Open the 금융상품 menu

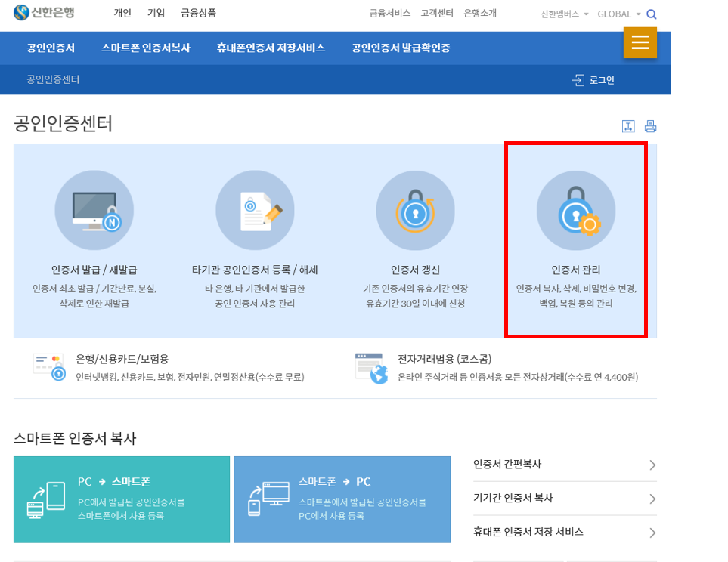click(x=198, y=13)
